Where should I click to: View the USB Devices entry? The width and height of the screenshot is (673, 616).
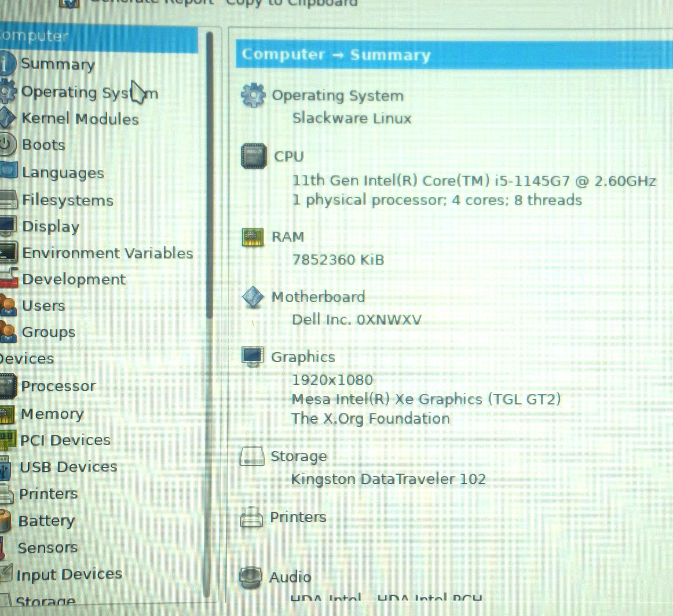pyautogui.click(x=69, y=467)
